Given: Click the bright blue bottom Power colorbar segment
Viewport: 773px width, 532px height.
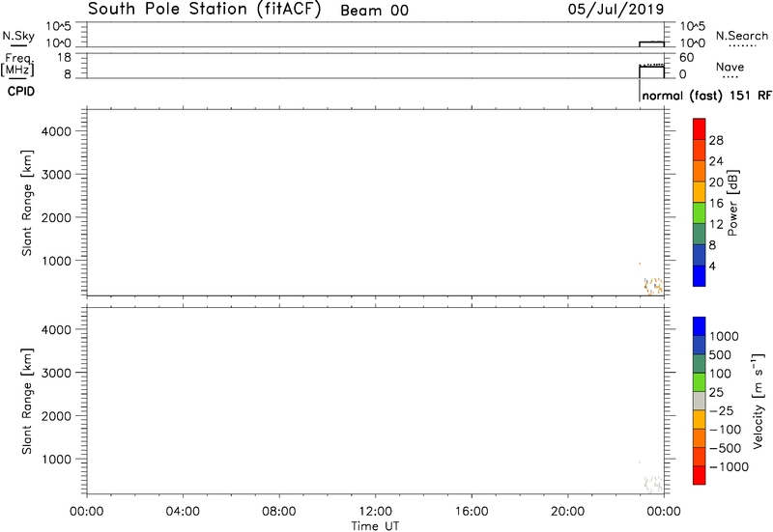Looking at the screenshot, I should [x=699, y=276].
